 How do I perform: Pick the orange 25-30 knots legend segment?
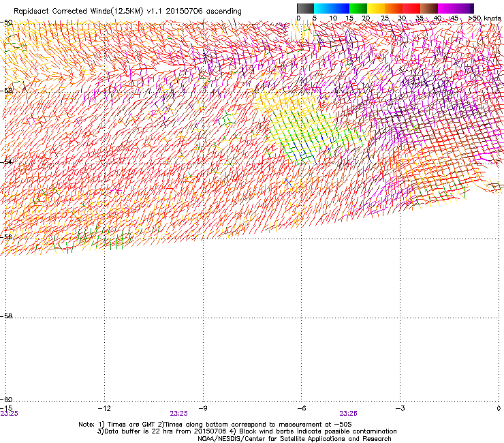(394, 8)
